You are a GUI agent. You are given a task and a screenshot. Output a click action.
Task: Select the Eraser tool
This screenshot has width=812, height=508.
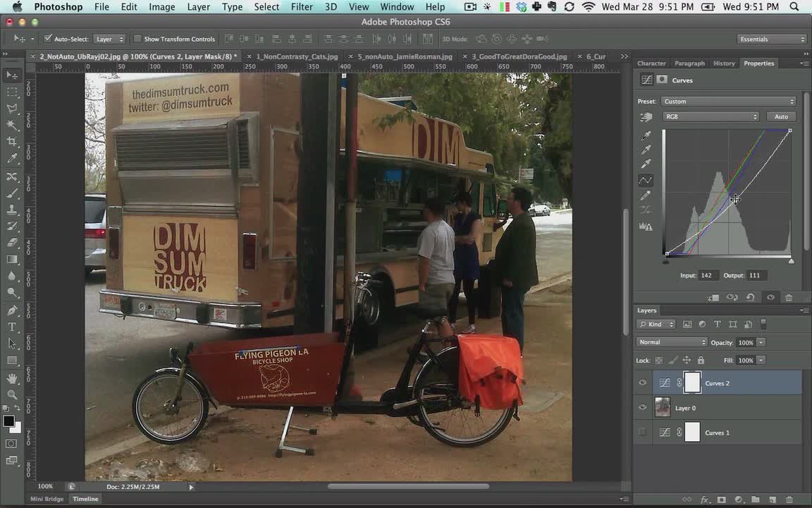tap(12, 243)
